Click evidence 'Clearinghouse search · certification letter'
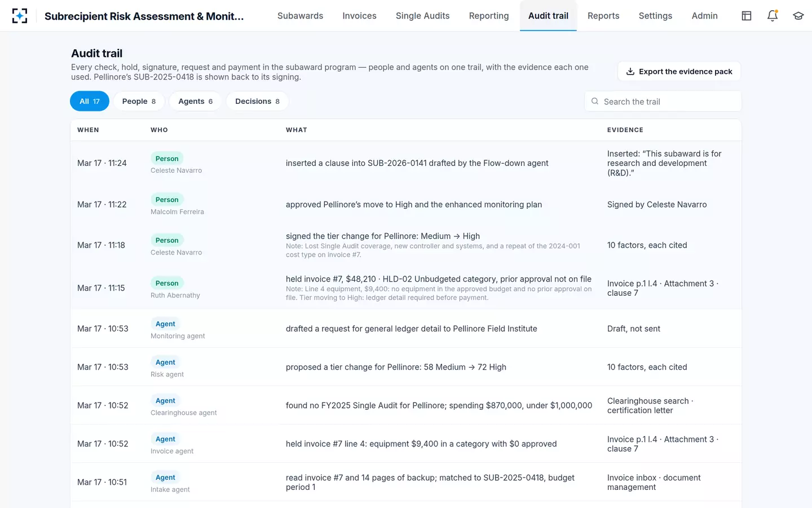The height and width of the screenshot is (508, 812). click(650, 405)
